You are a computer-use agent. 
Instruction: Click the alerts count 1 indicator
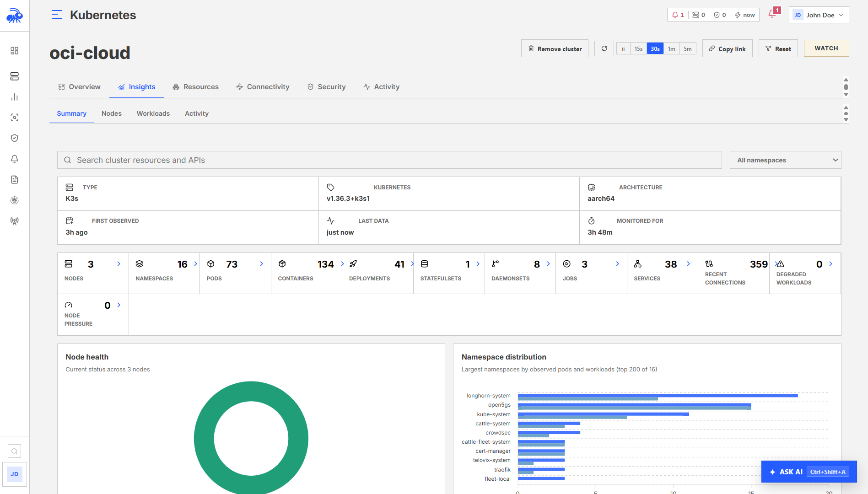click(x=678, y=15)
